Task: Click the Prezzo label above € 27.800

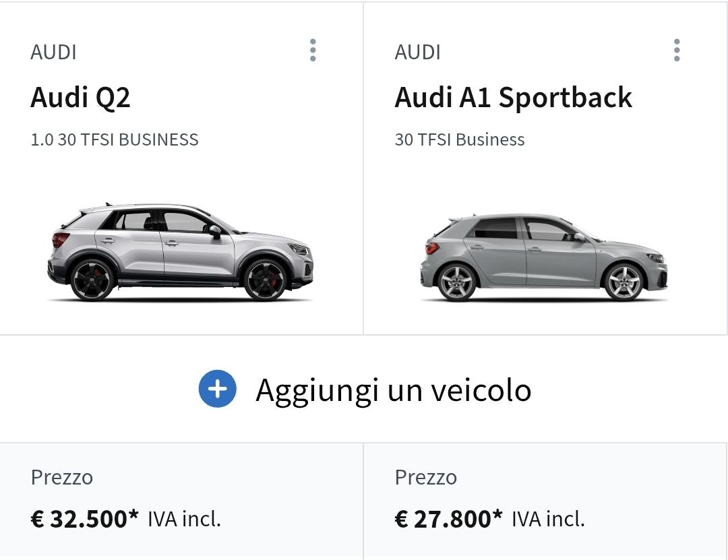Action: point(426,477)
